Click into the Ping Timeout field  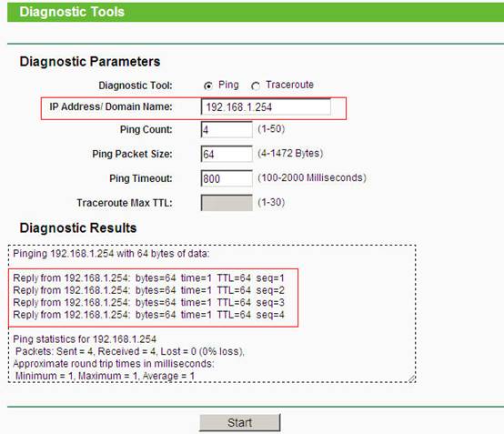pos(227,178)
